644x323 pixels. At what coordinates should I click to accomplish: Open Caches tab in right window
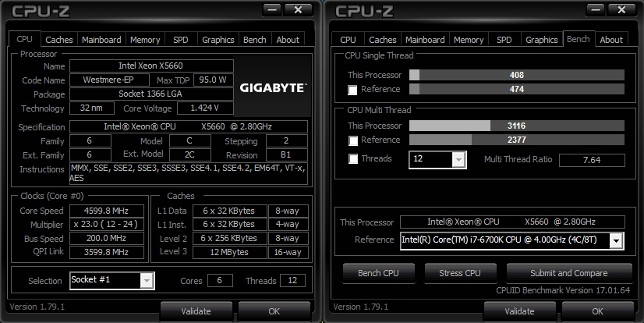point(382,40)
